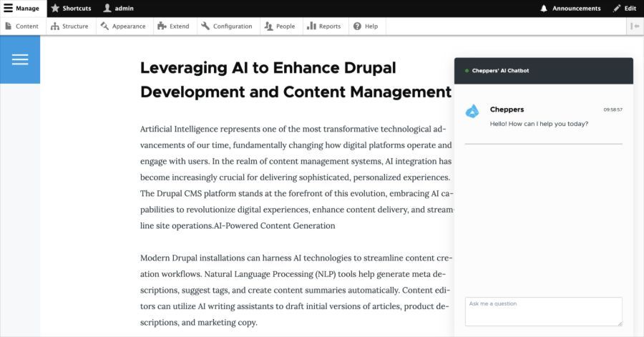Open the Content admin section
Viewport: 644px width, 337px height.
(22, 26)
